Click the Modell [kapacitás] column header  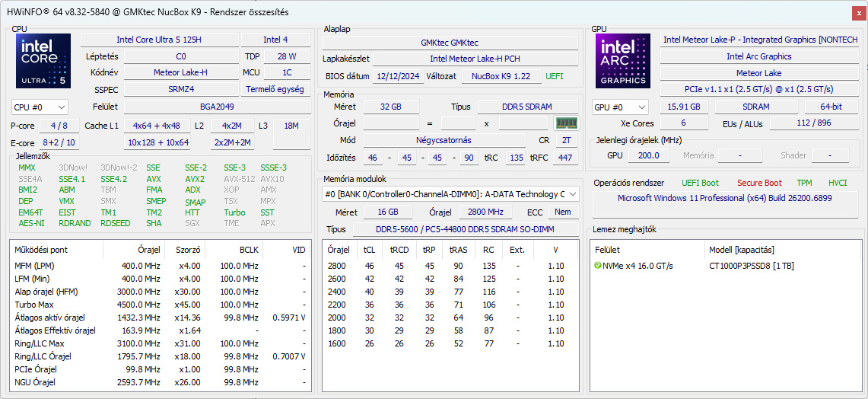coord(742,250)
